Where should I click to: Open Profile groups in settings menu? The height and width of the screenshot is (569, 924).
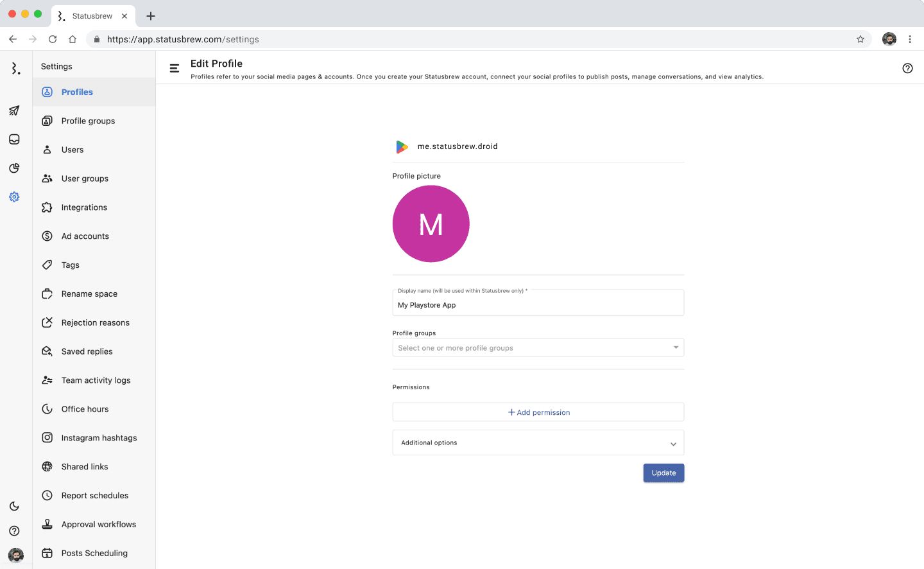coord(94,121)
